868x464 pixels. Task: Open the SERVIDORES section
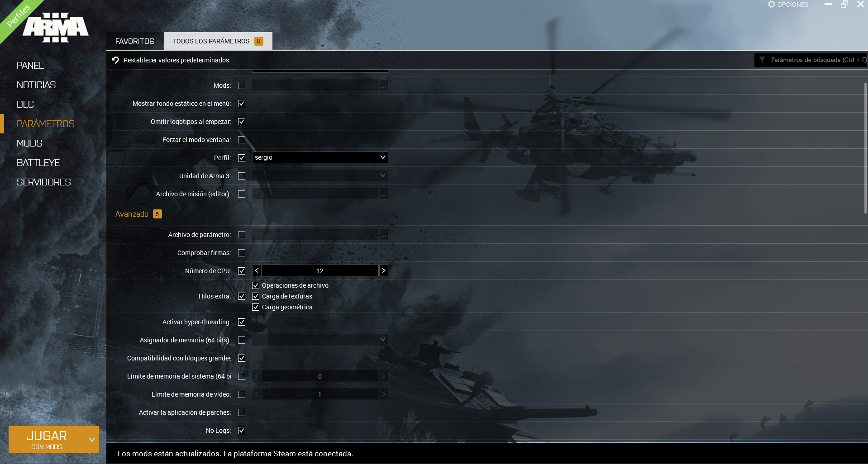coord(43,182)
